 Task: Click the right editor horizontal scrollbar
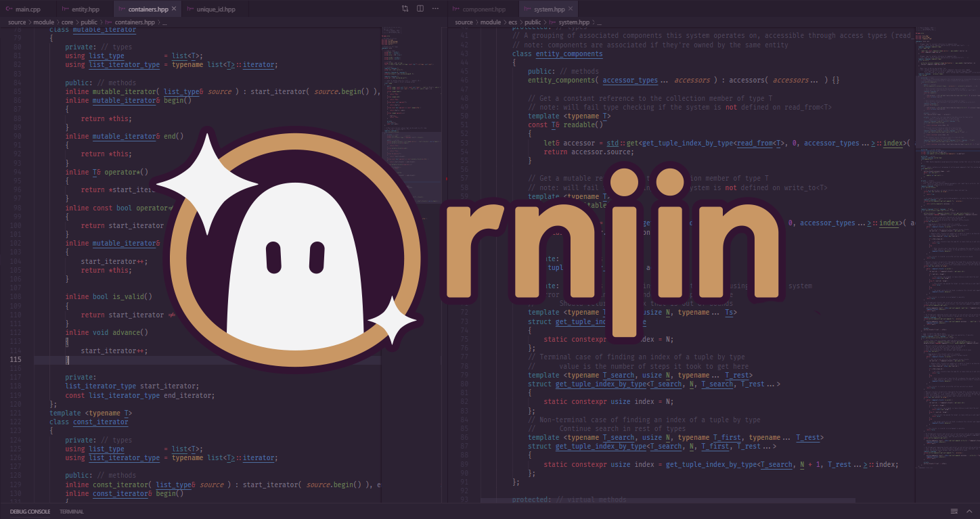[667, 500]
